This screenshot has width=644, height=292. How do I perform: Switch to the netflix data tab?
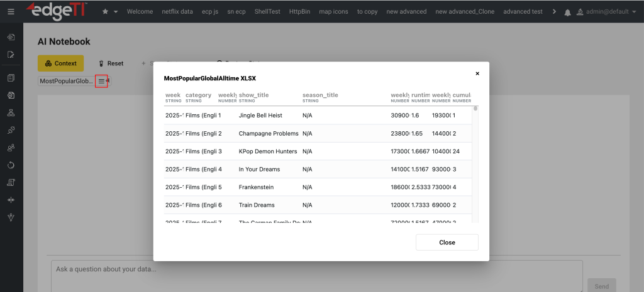(x=177, y=11)
